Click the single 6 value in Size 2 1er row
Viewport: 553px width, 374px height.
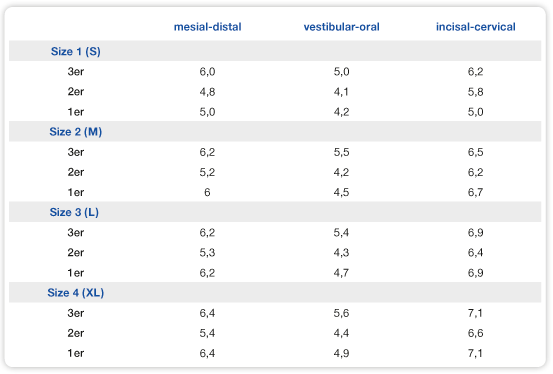point(207,192)
